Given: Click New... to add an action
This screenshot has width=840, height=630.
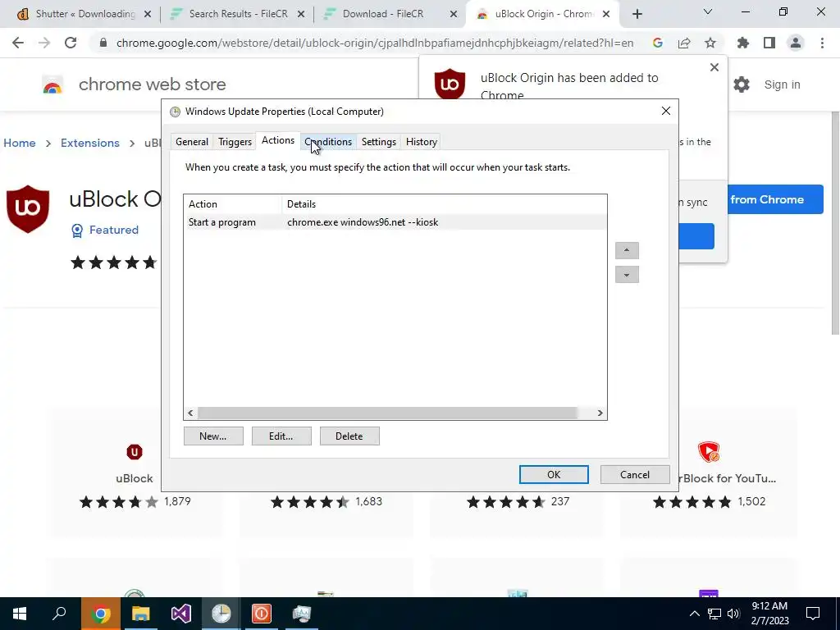Looking at the screenshot, I should [x=213, y=436].
